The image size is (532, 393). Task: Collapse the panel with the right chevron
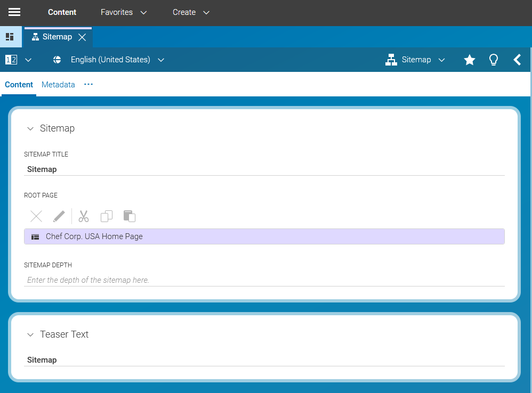tap(518, 60)
